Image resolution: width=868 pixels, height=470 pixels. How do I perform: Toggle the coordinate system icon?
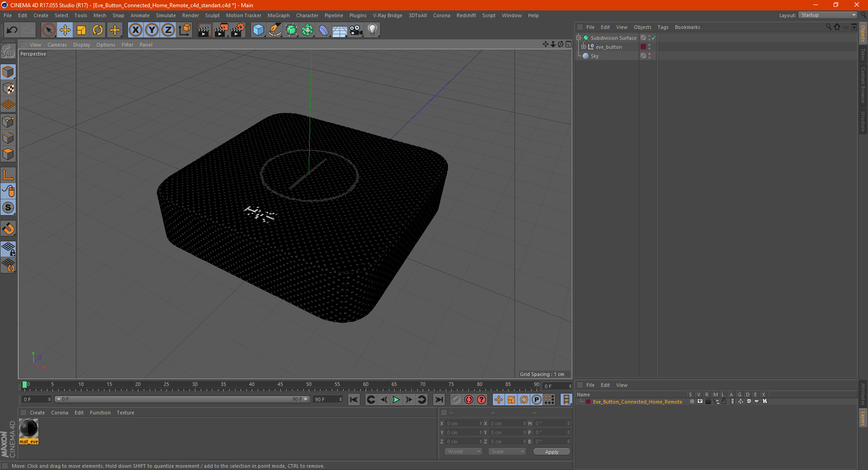coord(184,30)
